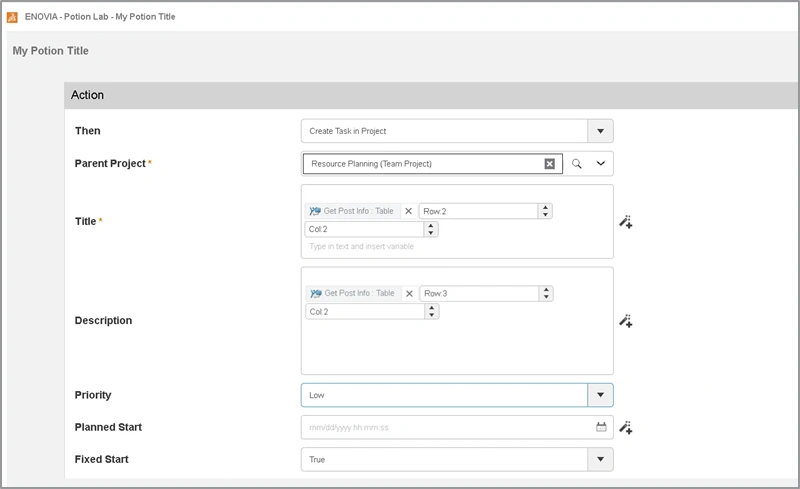Open the Fixed Start dropdown

(x=600, y=460)
